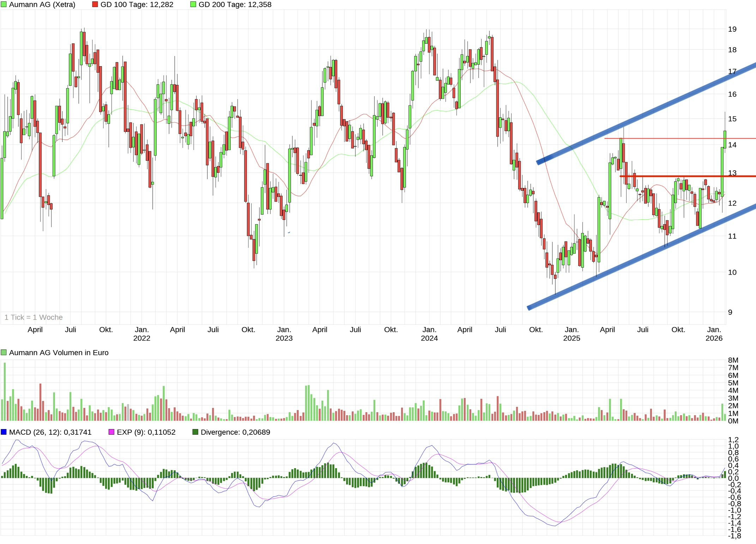The height and width of the screenshot is (544, 756).
Task: Click the 'Jan. 2022' time axis label
Action: pos(141,334)
